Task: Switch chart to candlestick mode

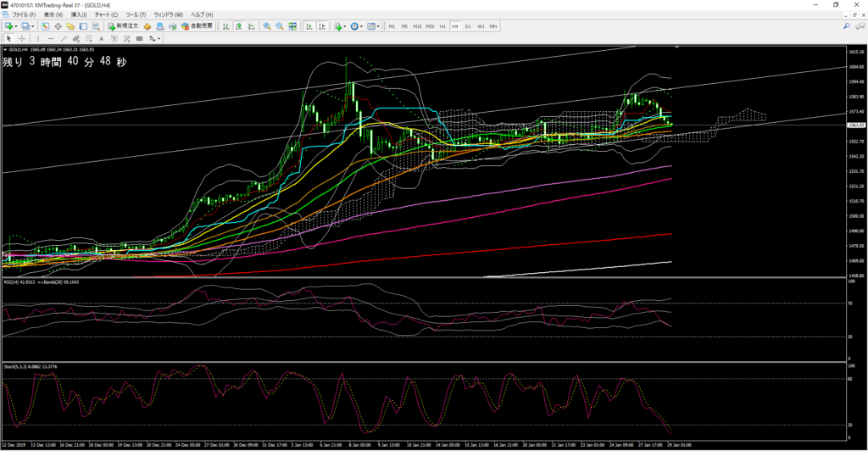Action: [238, 26]
